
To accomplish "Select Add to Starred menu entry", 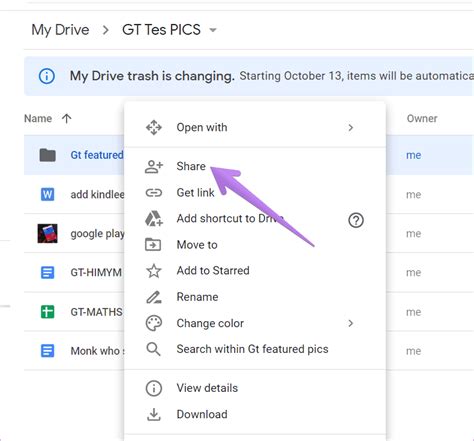I will coord(255,271).
